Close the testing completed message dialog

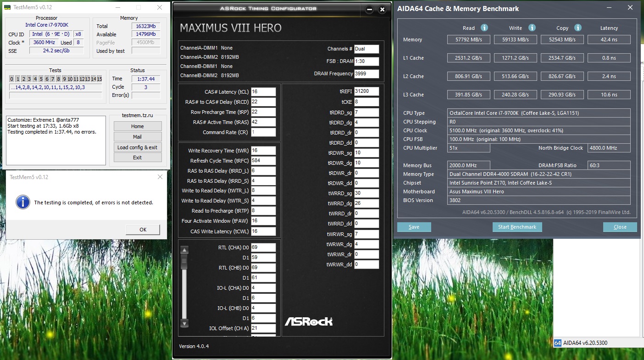(x=160, y=177)
